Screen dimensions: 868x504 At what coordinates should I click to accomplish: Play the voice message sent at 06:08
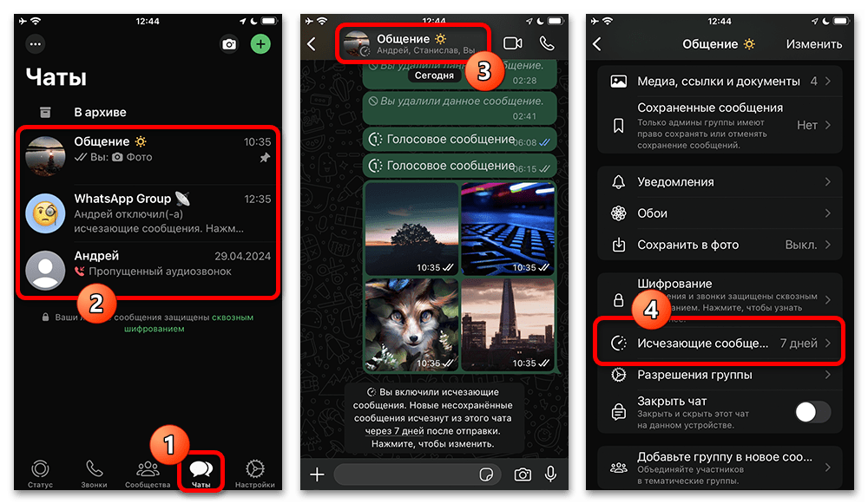tap(459, 140)
